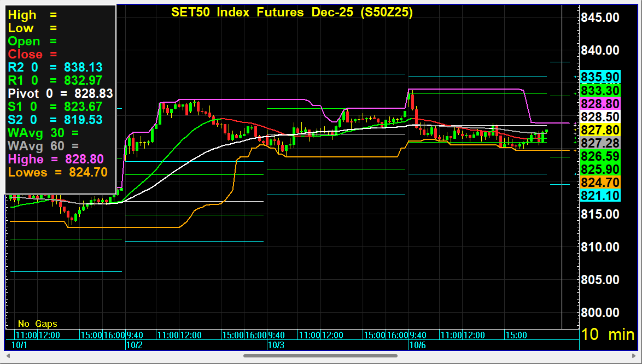Click the 10/3 date label
Viewport: 642px width, 364px height.
pos(276,345)
